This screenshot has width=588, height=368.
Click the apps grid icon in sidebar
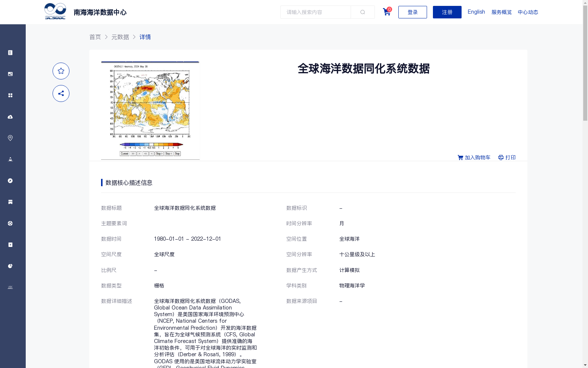10,95
